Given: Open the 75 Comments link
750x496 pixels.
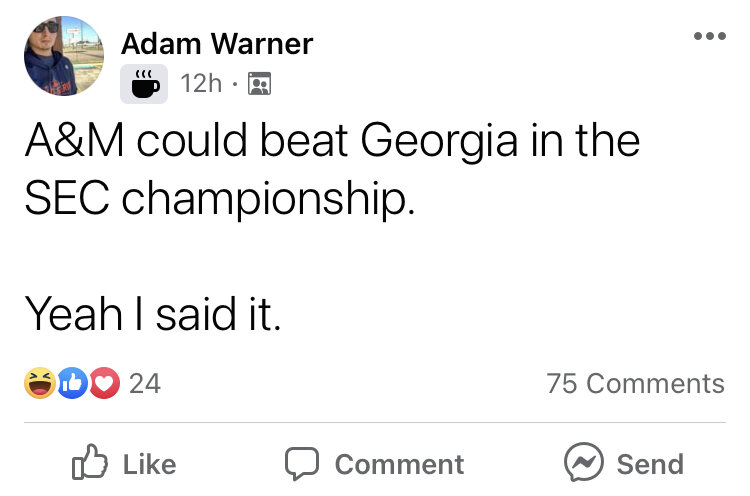Looking at the screenshot, I should pos(635,383).
